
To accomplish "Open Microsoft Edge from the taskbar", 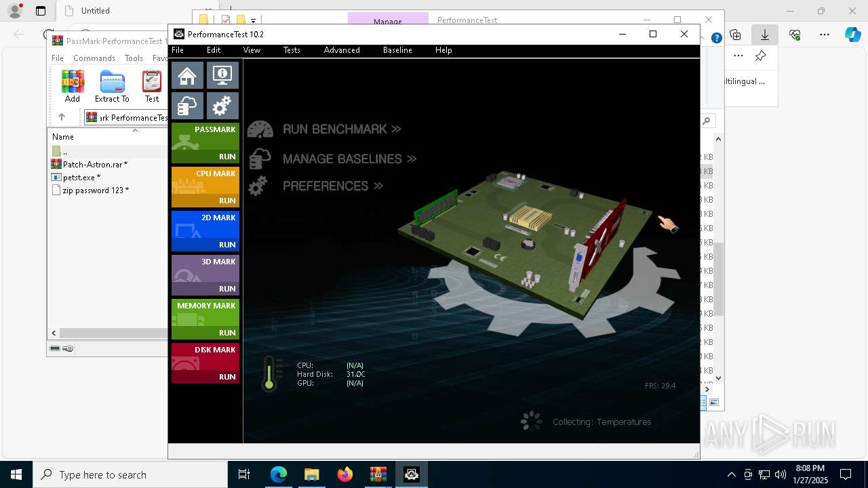I will pyautogui.click(x=279, y=474).
